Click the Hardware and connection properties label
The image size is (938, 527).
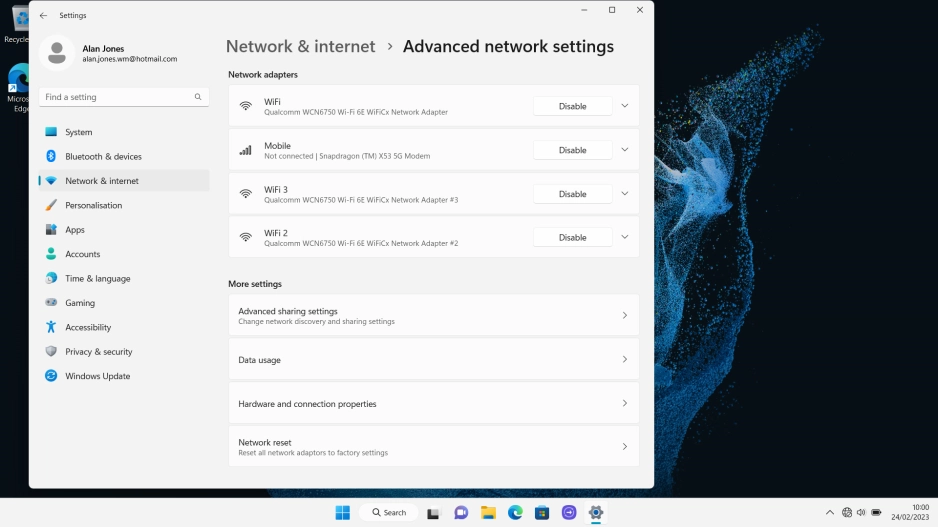(x=307, y=404)
